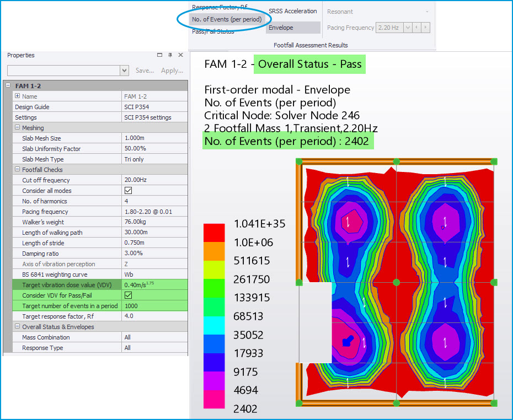Step Pacing Frequency to next value
The height and width of the screenshot is (420, 513).
tap(425, 28)
